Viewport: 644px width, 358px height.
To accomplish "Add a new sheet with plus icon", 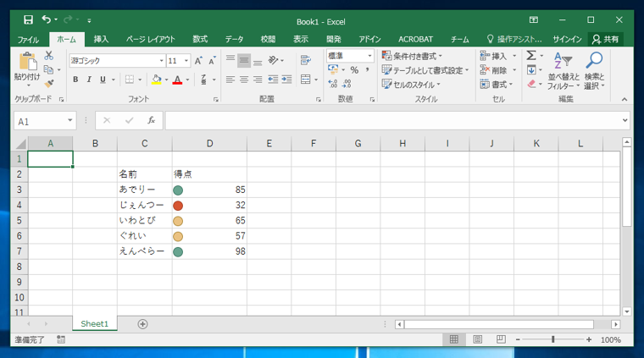I will pos(142,324).
